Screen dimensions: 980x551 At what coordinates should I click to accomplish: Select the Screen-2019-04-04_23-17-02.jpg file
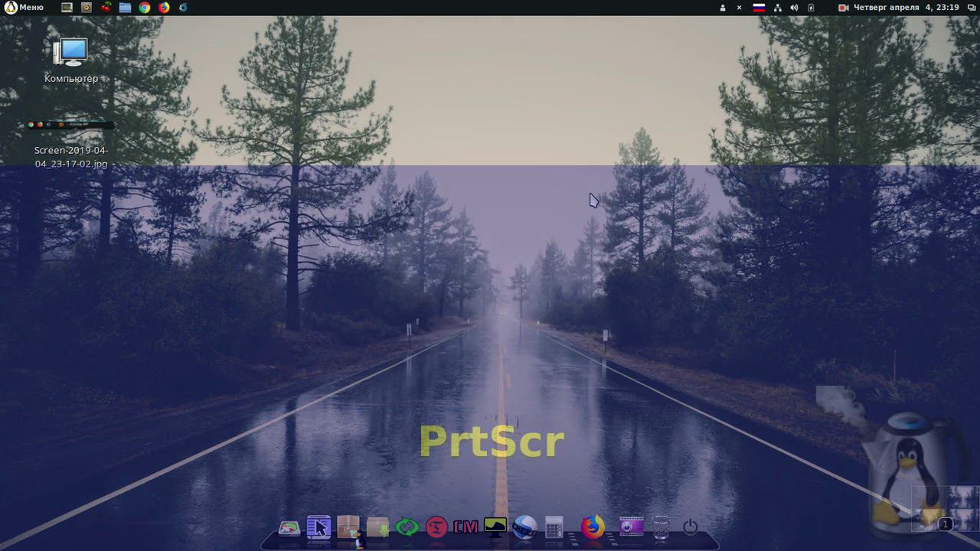tap(71, 145)
